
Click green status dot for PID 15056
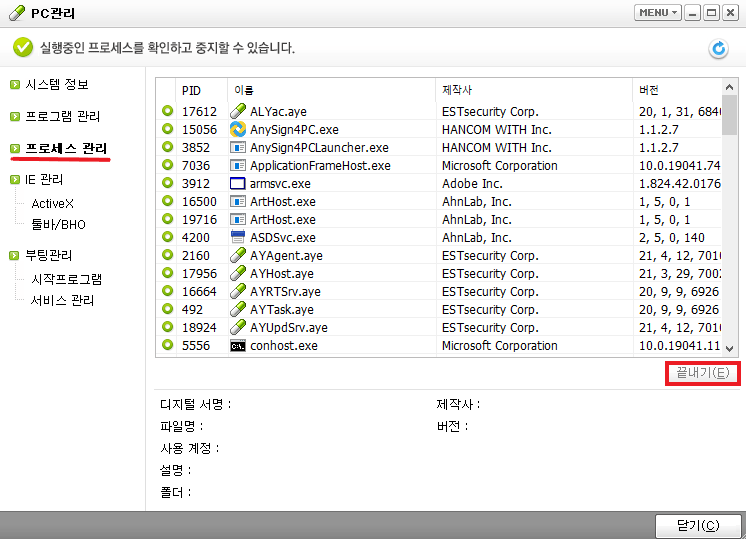pyautogui.click(x=167, y=128)
